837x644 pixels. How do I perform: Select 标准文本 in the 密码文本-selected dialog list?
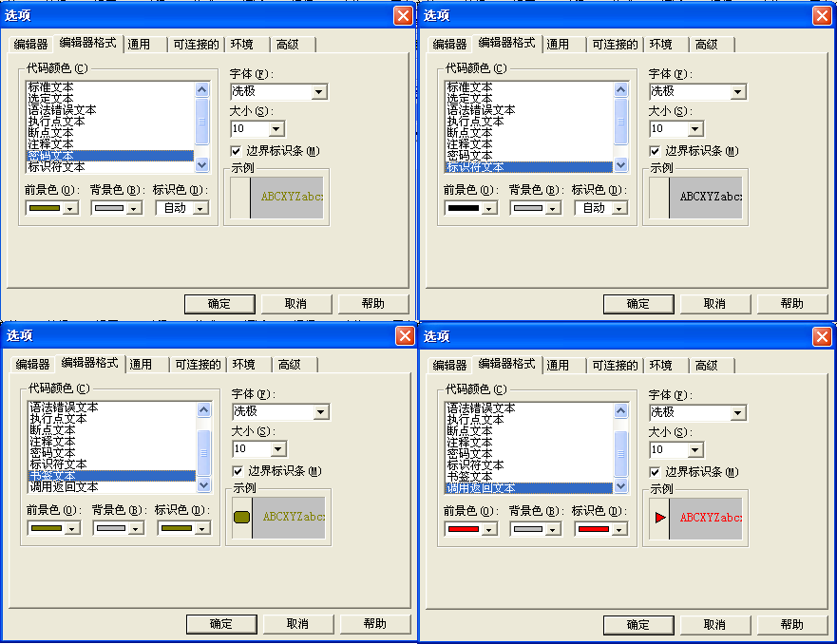click(x=110, y=87)
